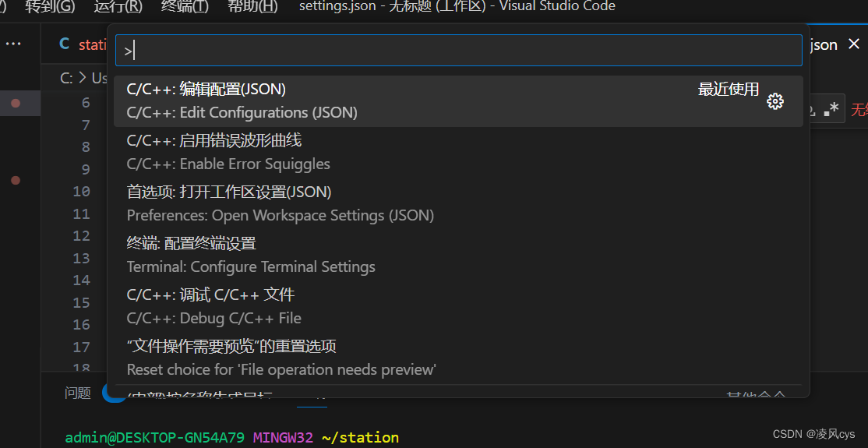868x448 pixels.
Task: Select Reset choice for 'File operation needs preview'
Action: [458, 358]
